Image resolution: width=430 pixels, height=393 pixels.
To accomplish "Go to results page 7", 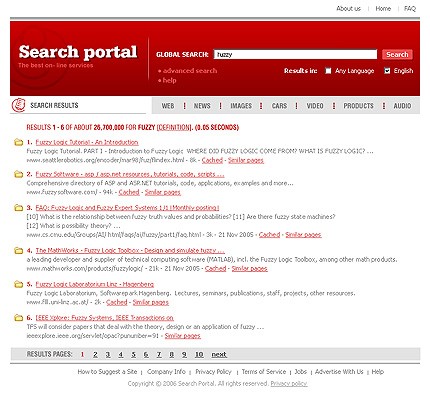I will coord(159,354).
